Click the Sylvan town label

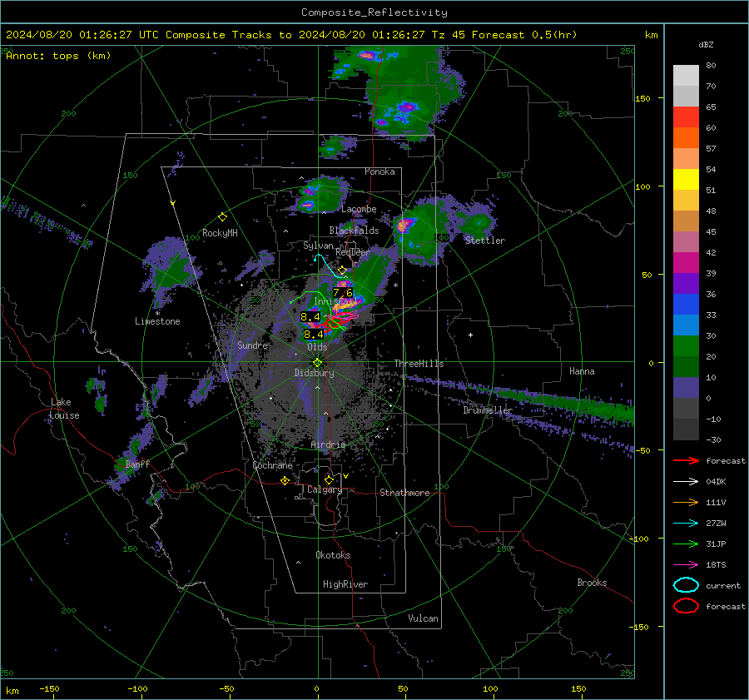(x=318, y=246)
